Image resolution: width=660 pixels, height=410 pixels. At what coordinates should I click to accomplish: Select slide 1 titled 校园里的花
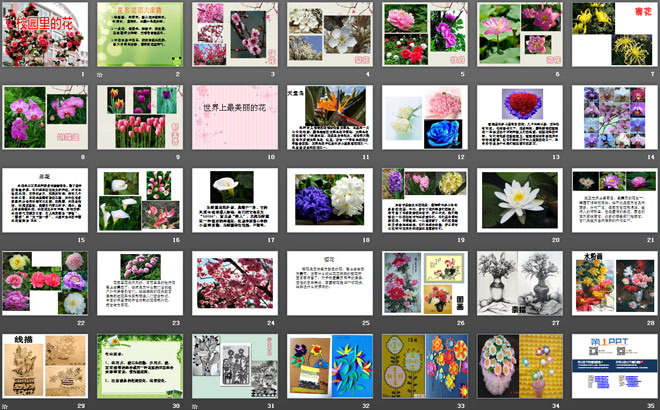pyautogui.click(x=45, y=34)
